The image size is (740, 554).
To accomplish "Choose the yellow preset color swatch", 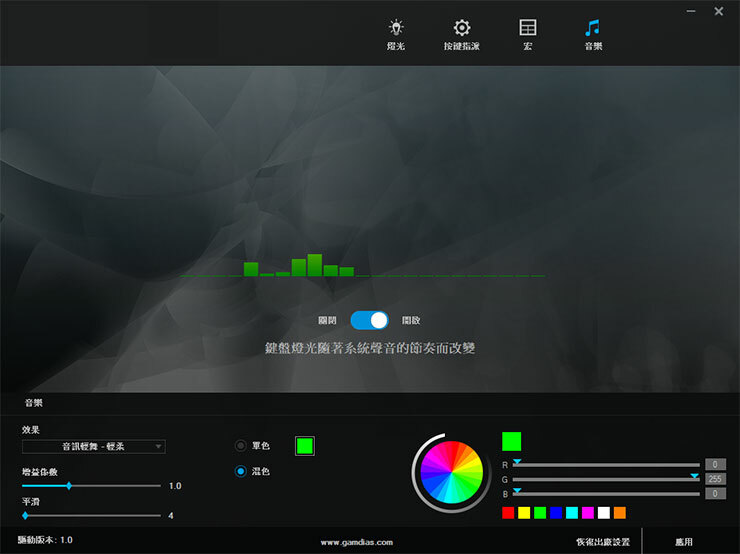I will tap(524, 512).
